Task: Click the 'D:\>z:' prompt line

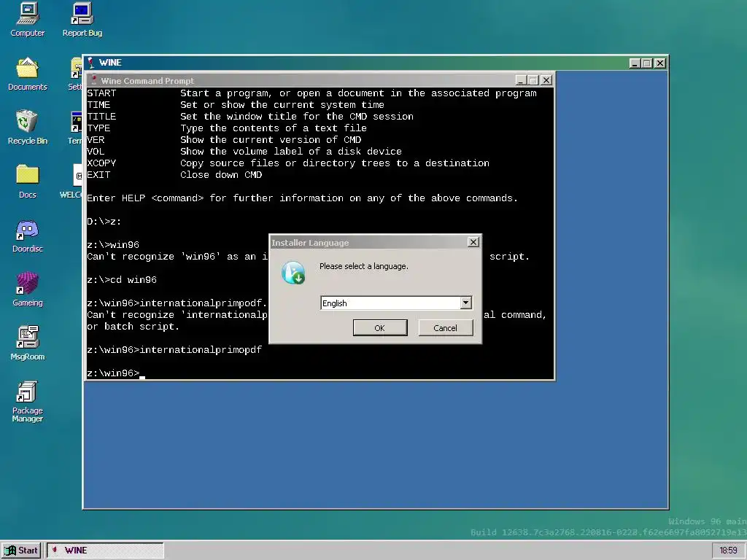Action: coord(104,222)
